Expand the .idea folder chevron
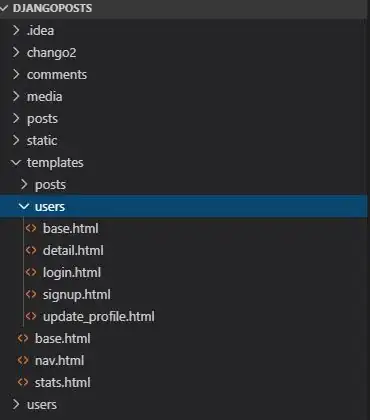Viewport: 370px width, 420px height. point(16,30)
